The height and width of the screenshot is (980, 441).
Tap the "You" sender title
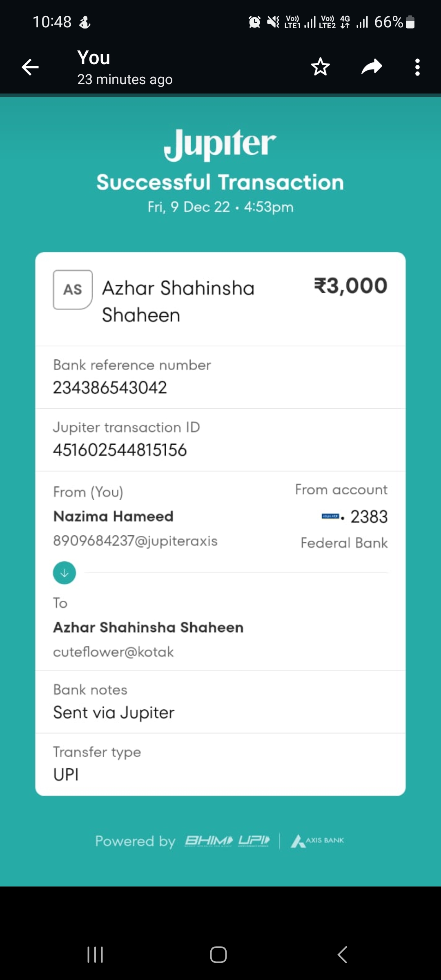tap(94, 58)
